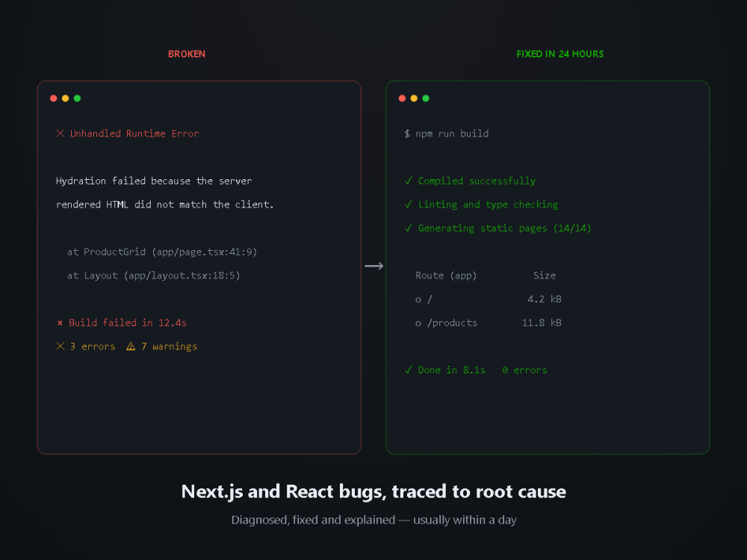Click the '$ npm run build' command
Screen dimensions: 747x560
[x=447, y=134]
